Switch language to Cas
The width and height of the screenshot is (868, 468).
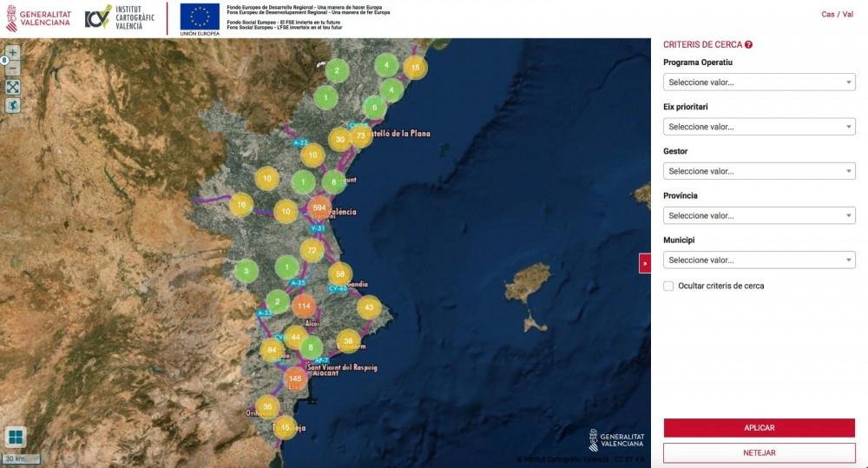coord(828,14)
